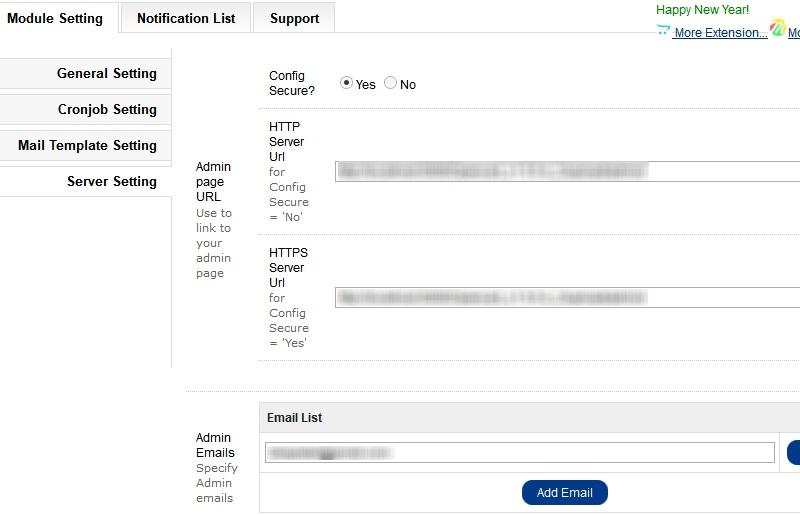Open the Cronjob Setting section
Screen dimensions: 800x515
(106, 110)
